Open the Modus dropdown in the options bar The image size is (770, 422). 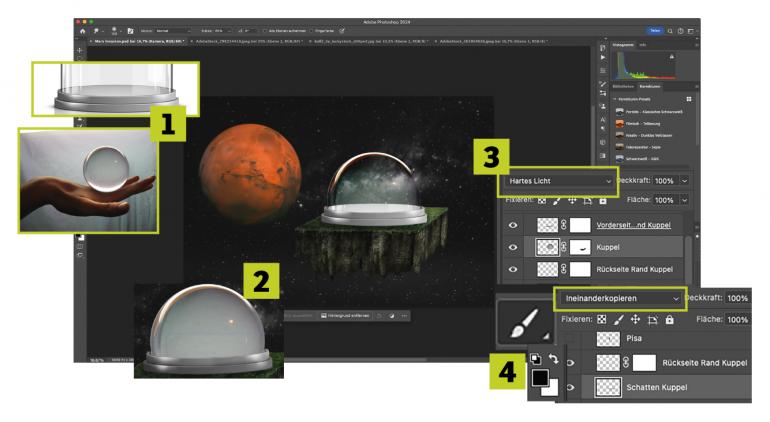[173, 31]
